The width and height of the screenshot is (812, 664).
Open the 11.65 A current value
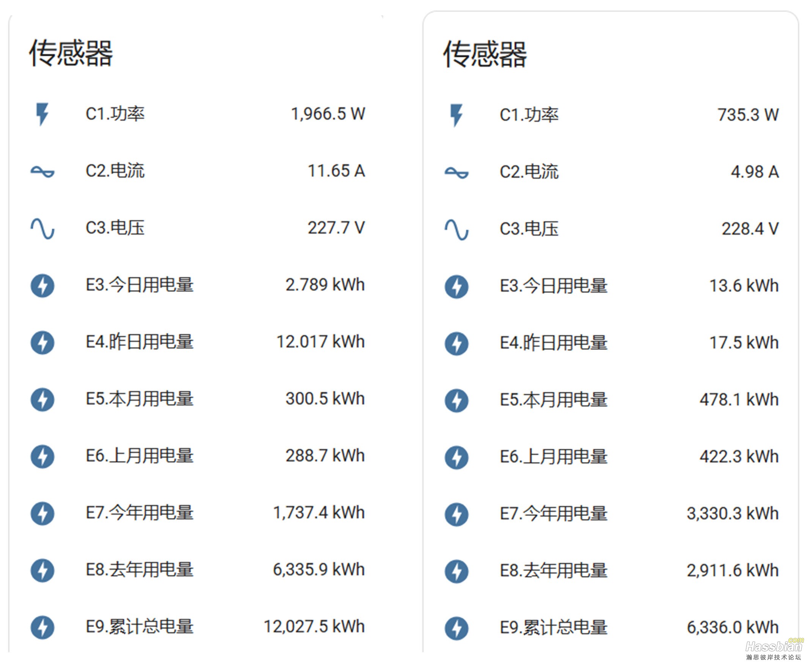[337, 171]
